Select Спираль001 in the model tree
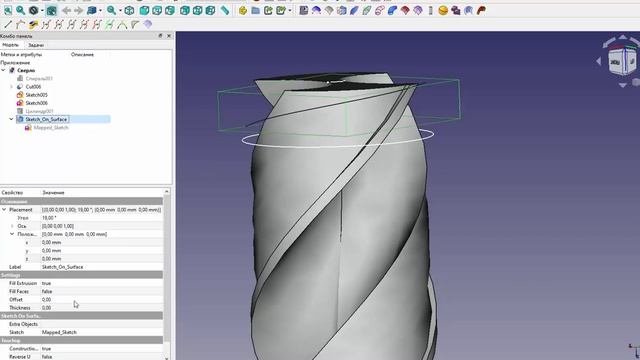640x360 pixels. pyautogui.click(x=39, y=78)
